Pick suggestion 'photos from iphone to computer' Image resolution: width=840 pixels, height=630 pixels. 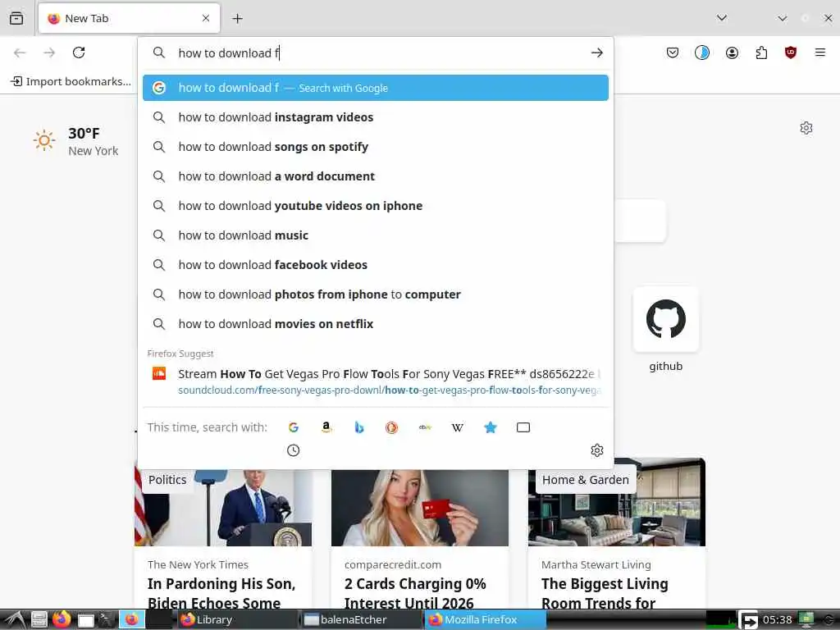tap(376, 294)
